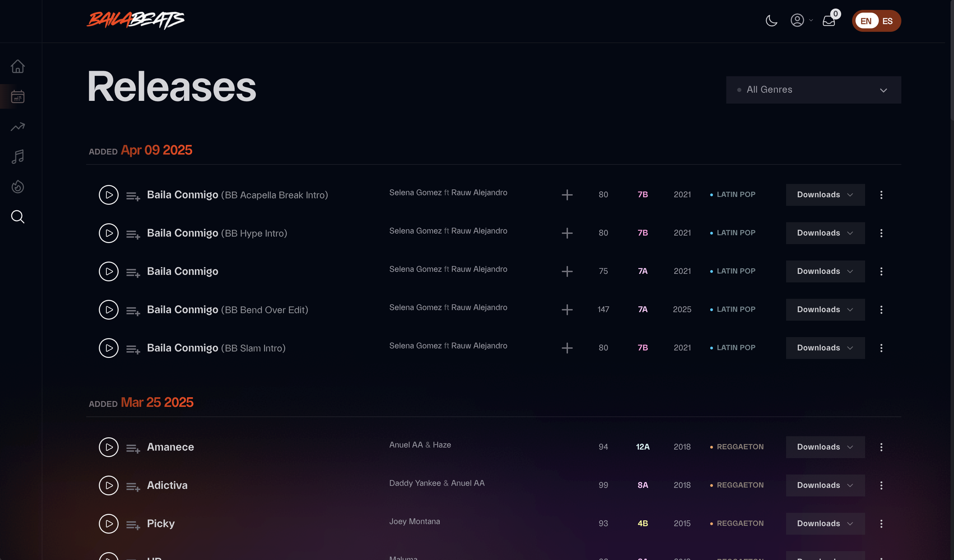This screenshot has height=560, width=954.
Task: Click artist Joey Montana
Action: coord(414,521)
